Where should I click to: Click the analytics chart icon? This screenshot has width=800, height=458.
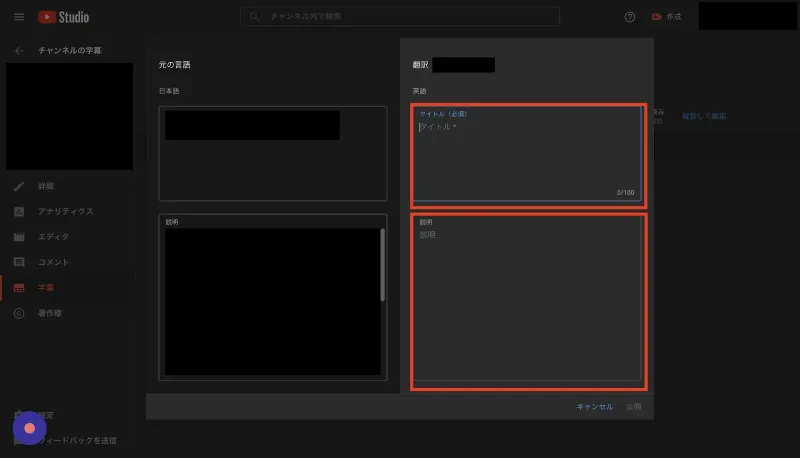pos(19,211)
